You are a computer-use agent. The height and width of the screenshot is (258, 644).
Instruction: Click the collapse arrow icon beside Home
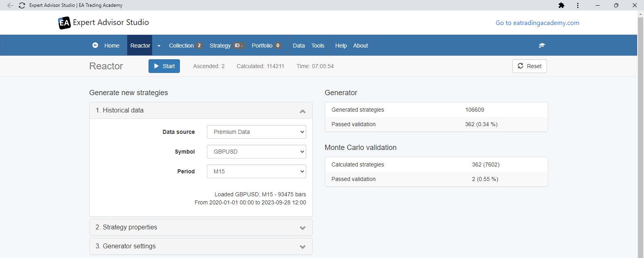click(x=95, y=45)
